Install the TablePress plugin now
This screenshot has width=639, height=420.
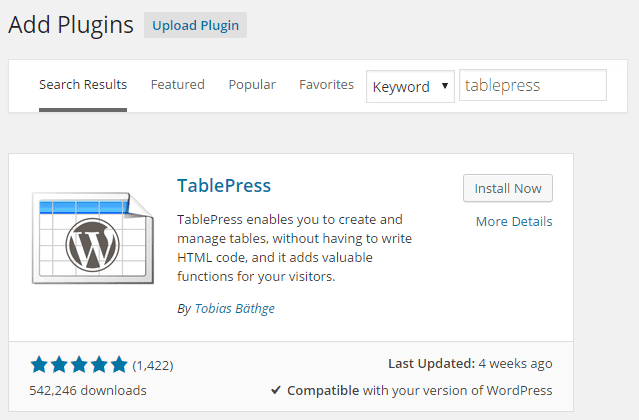click(508, 188)
